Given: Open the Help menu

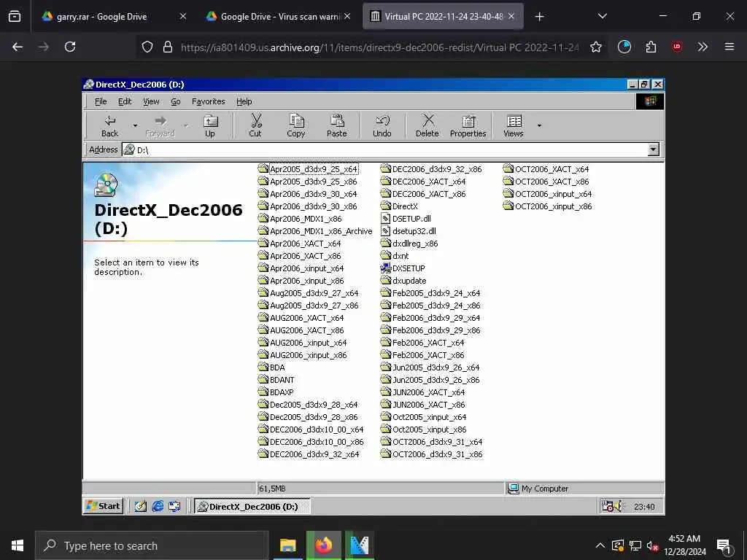Looking at the screenshot, I should (244, 101).
